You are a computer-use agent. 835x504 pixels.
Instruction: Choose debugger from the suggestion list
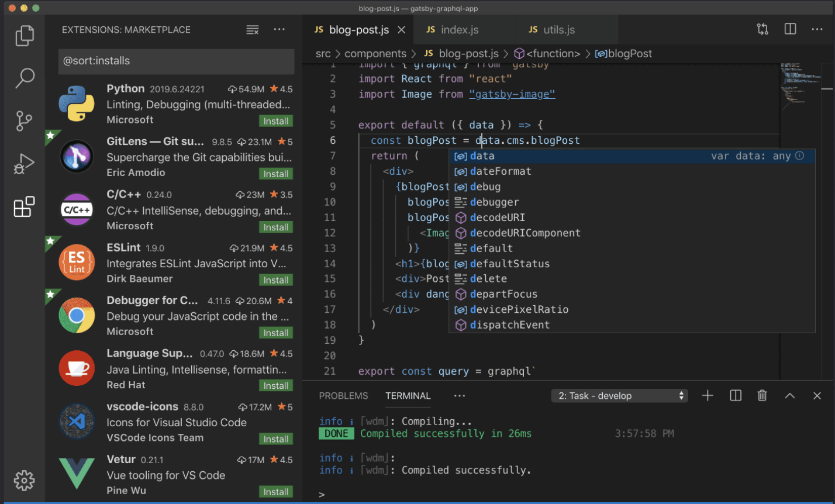pyautogui.click(x=632, y=202)
